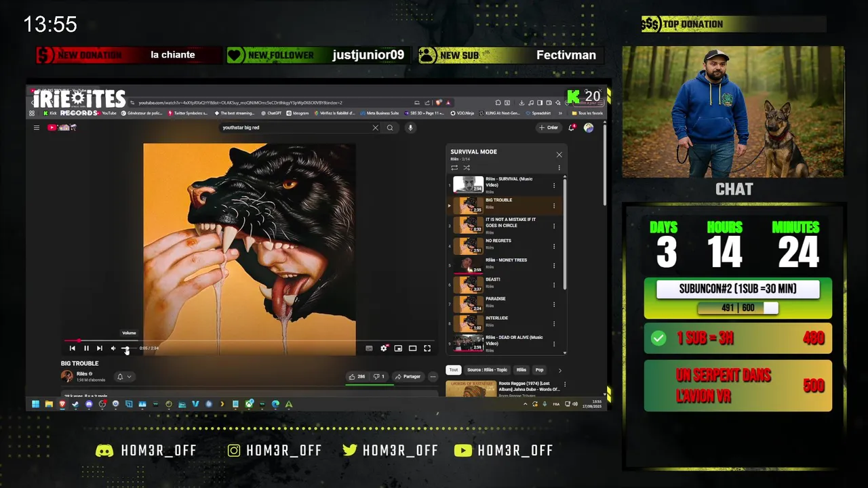Show more filter chips with right arrow
This screenshot has height=488, width=868.
point(559,370)
